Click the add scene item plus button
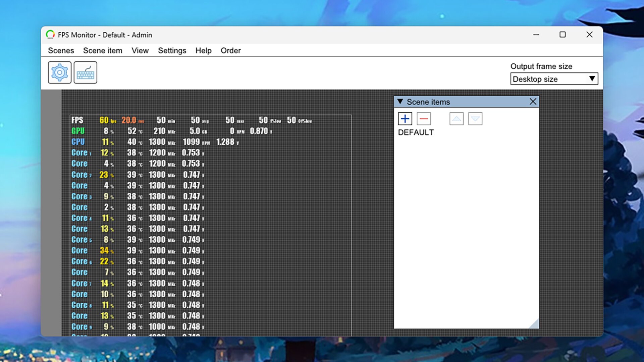644x362 pixels. coord(405,118)
